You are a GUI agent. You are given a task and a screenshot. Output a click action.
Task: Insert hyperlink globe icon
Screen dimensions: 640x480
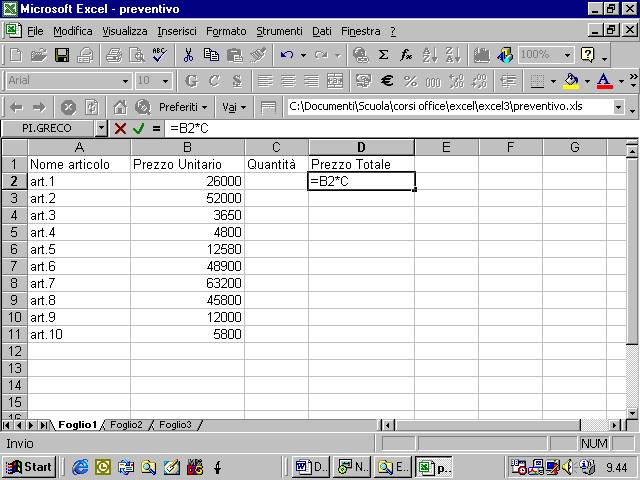point(360,55)
